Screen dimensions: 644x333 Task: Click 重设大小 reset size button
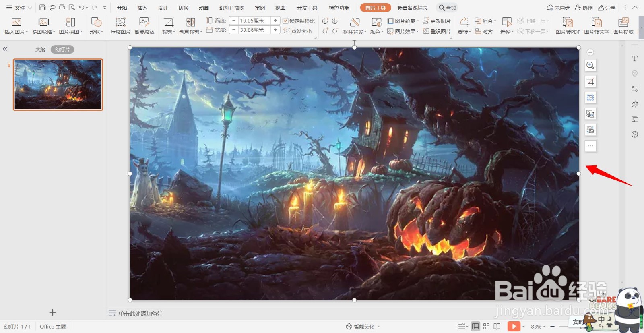297,31
